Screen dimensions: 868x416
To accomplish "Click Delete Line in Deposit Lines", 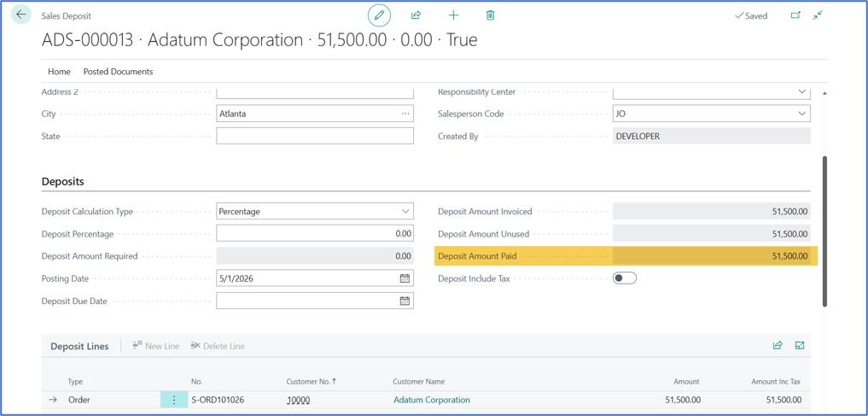I will coord(218,346).
